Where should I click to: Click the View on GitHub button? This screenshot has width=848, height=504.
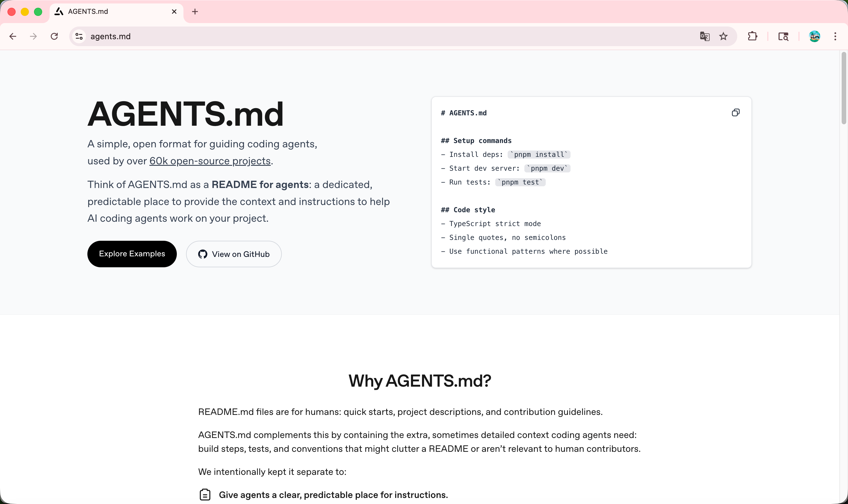234,254
